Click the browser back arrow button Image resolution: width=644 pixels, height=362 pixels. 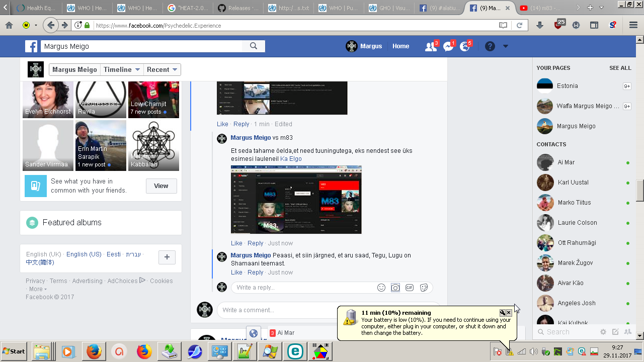point(50,25)
